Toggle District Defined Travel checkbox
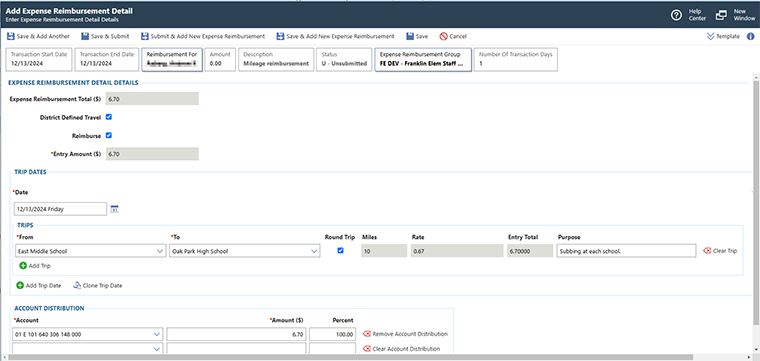Image resolution: width=760 pixels, height=361 pixels. click(x=109, y=117)
